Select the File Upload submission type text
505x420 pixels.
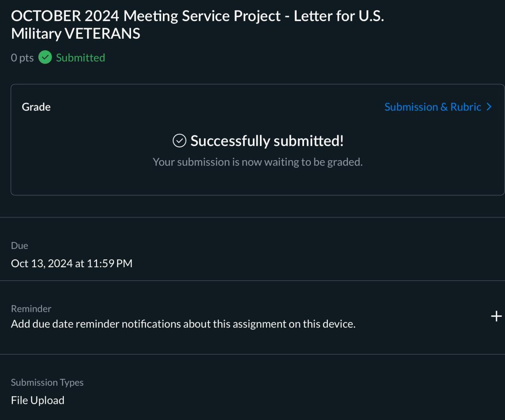38,400
